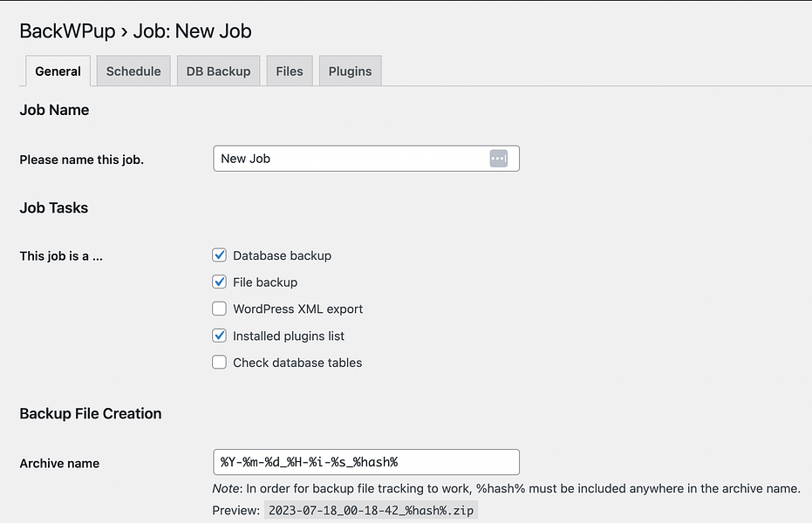
Task: Go to the Files tab
Action: pos(290,71)
